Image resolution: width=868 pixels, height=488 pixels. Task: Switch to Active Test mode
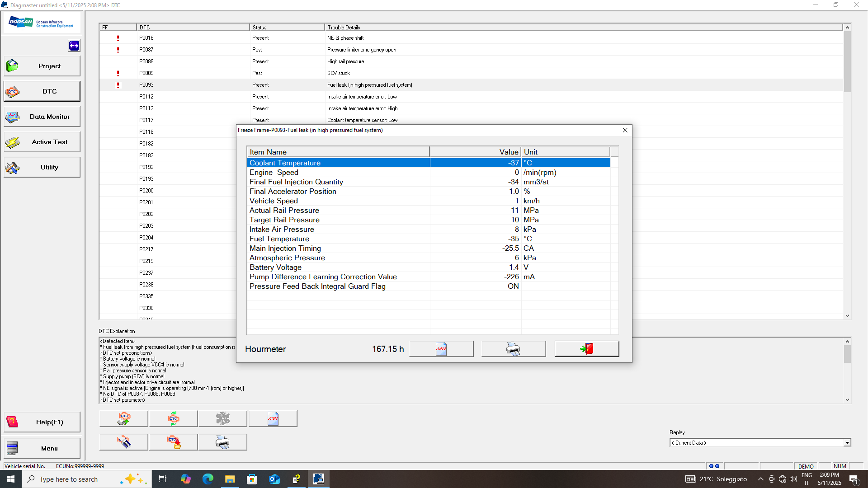coord(42,142)
